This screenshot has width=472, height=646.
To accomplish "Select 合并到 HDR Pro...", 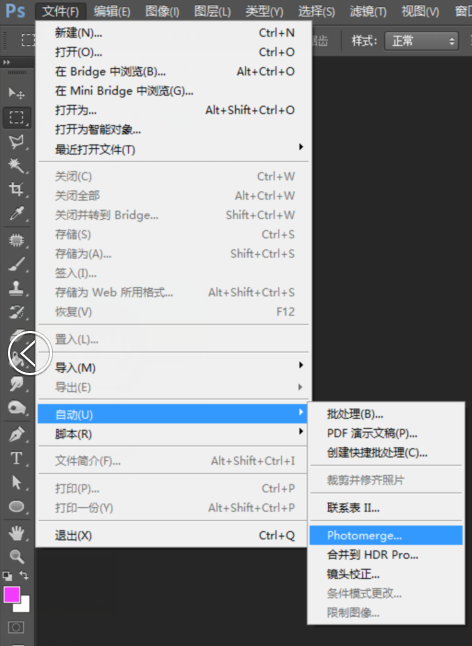I will tap(386, 555).
